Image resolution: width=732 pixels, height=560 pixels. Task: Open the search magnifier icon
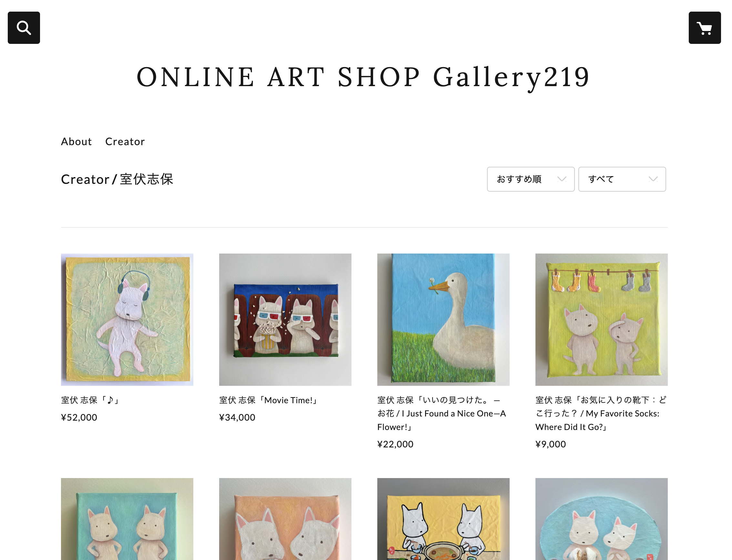pos(24,28)
